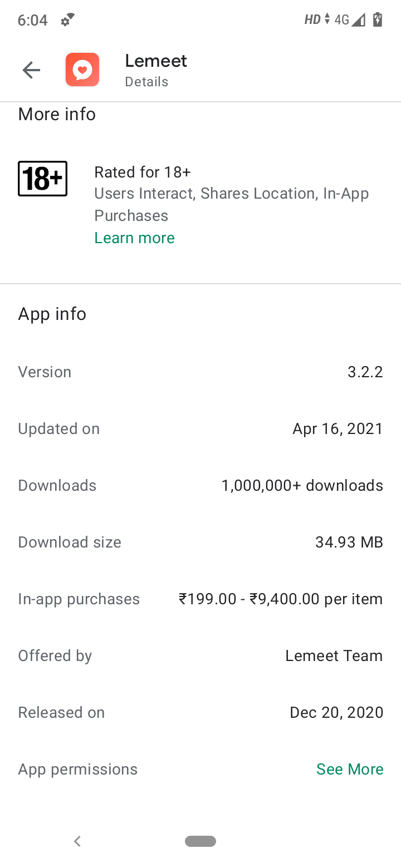Tap the Version 3.2.2 value
401x868 pixels.
click(365, 372)
